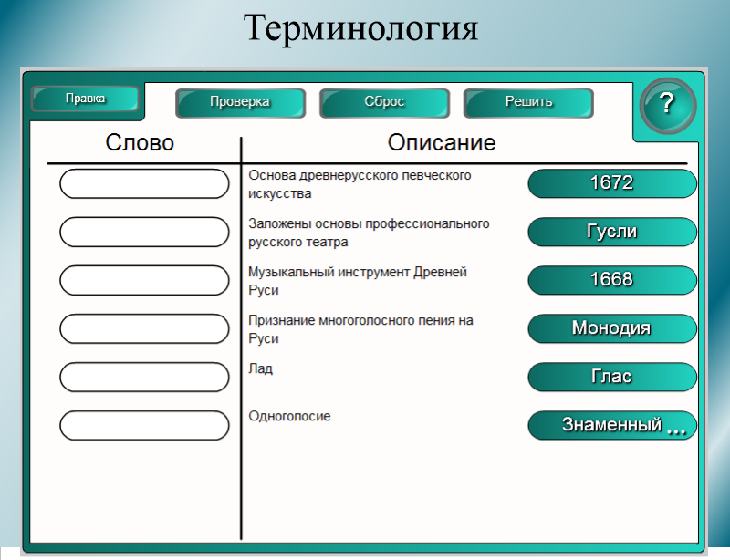Select the Гусли answer tile
The width and height of the screenshot is (730, 560).
click(x=611, y=232)
